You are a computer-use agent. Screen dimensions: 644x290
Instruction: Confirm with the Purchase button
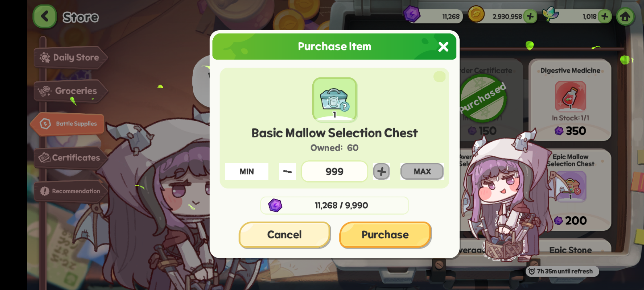pyautogui.click(x=385, y=235)
